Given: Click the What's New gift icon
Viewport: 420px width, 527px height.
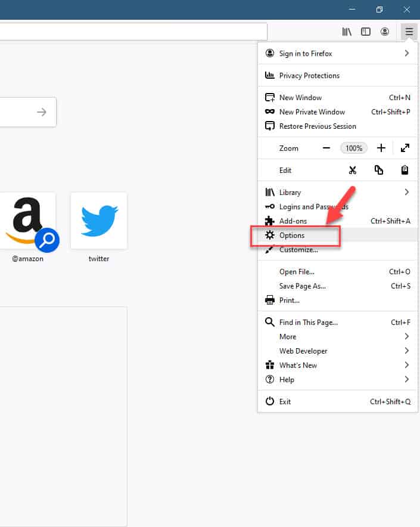Looking at the screenshot, I should tap(270, 365).
